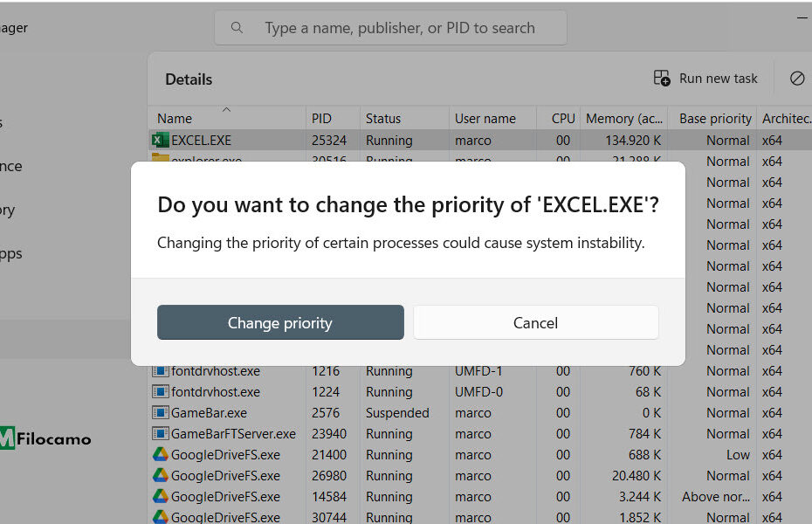Click the search field in Task Manager
This screenshot has width=812, height=524.
pyautogui.click(x=390, y=28)
